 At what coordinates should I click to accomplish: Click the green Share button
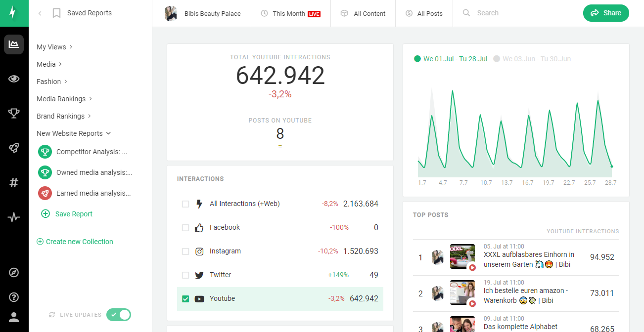coord(606,13)
